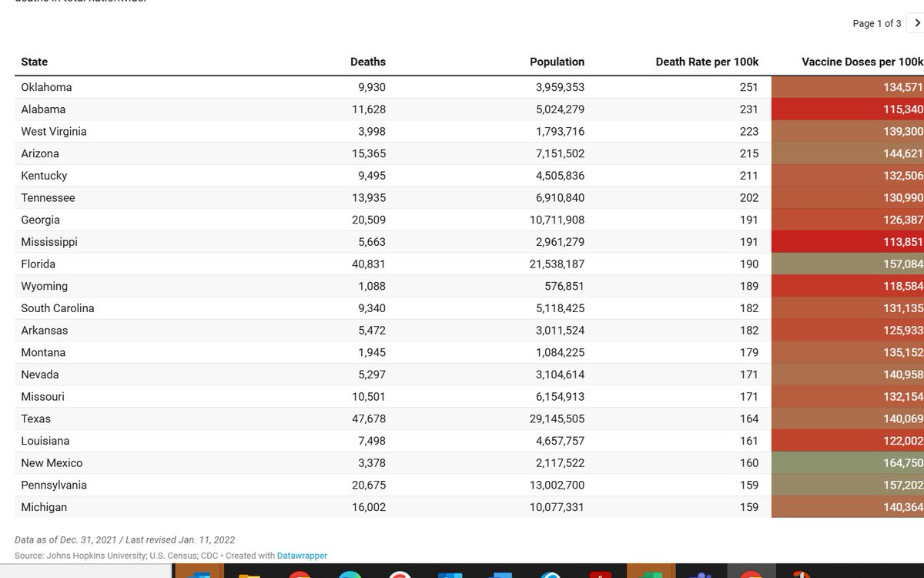The width and height of the screenshot is (924, 578).
Task: Click the New Mexico state name
Action: (52, 463)
